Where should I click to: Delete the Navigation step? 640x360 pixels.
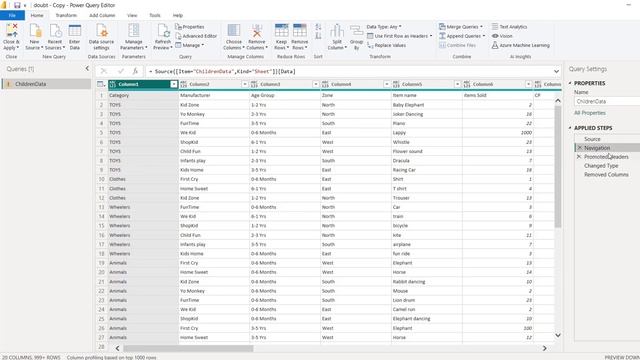580,148
